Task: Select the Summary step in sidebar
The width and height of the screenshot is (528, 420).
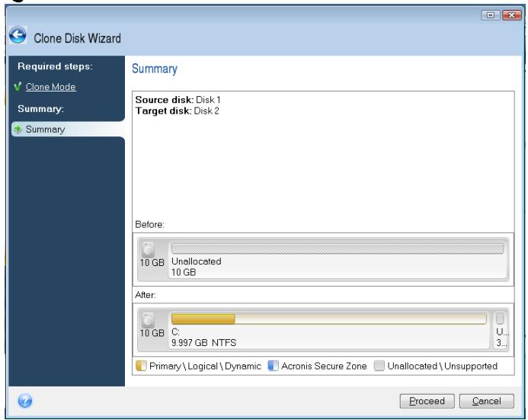Action: (68, 130)
